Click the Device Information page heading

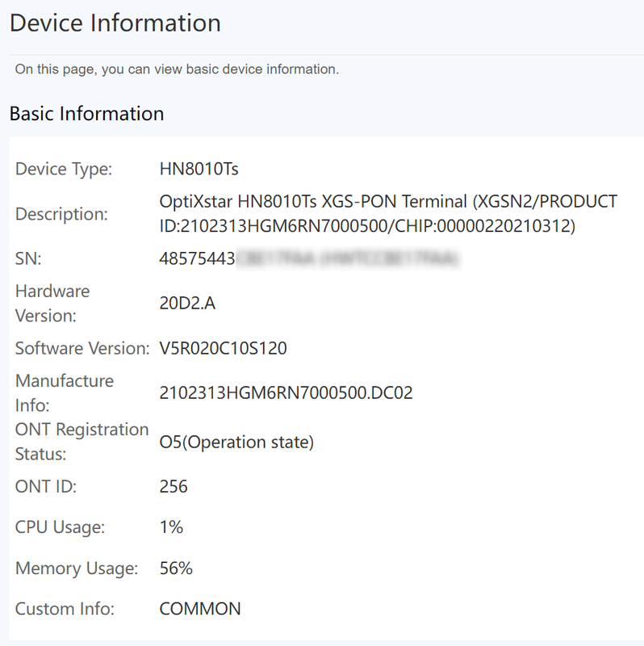coord(115,23)
